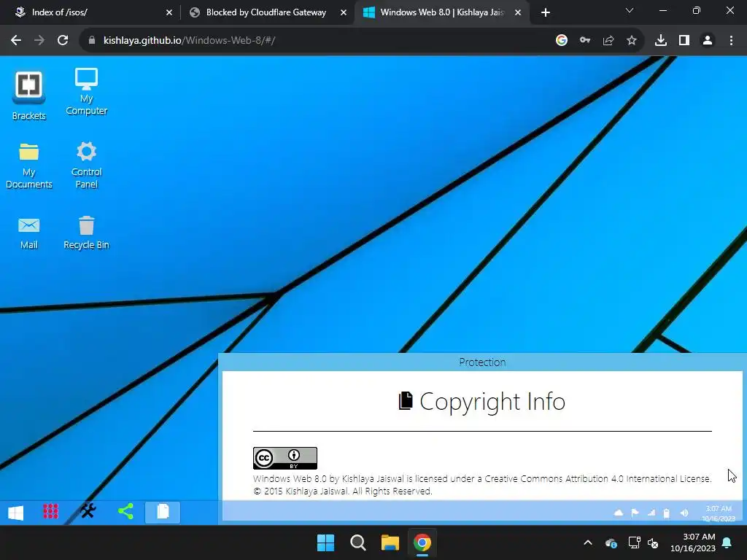Screen dimensions: 747x560
Task: Open Windows taskbar Search
Action: [357, 542]
